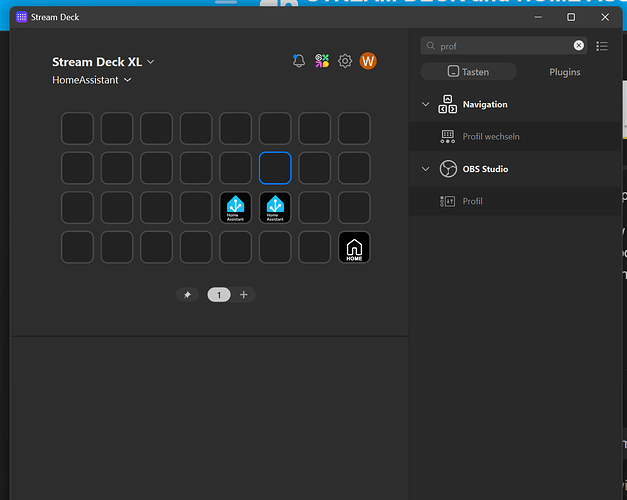Select the blue highlighted empty key
The image size is (627, 500).
[x=275, y=168]
